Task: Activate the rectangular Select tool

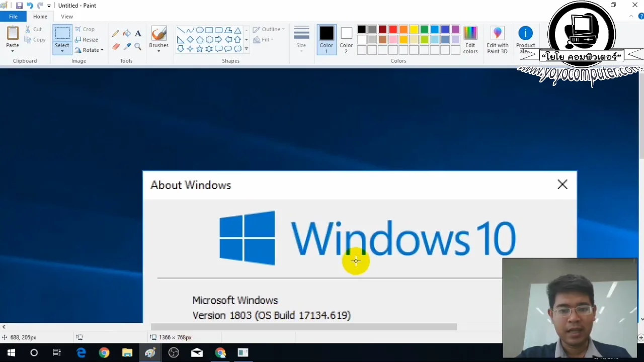Action: [62, 34]
